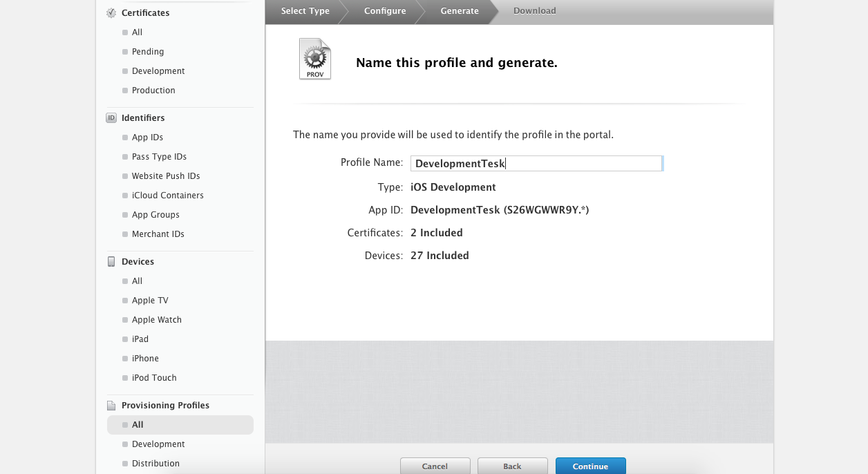Select the Generate step tab
868x474 pixels.
pos(460,11)
